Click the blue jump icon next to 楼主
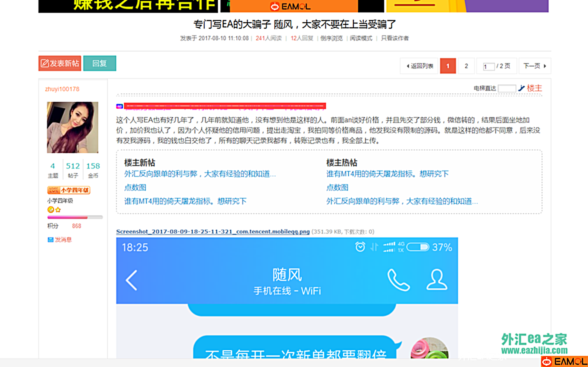The width and height of the screenshot is (588, 367). 521,88
